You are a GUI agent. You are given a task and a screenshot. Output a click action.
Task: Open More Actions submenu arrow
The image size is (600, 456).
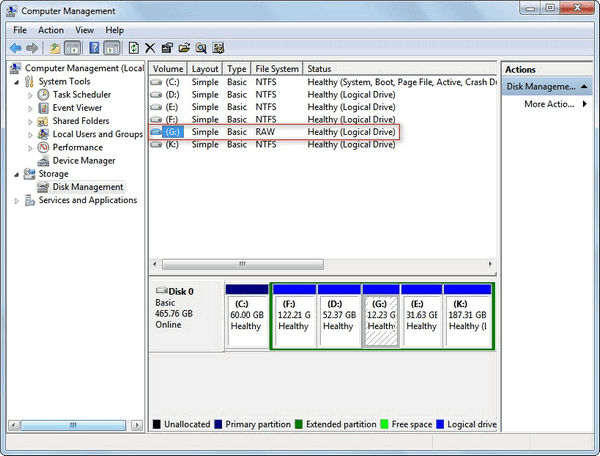583,104
